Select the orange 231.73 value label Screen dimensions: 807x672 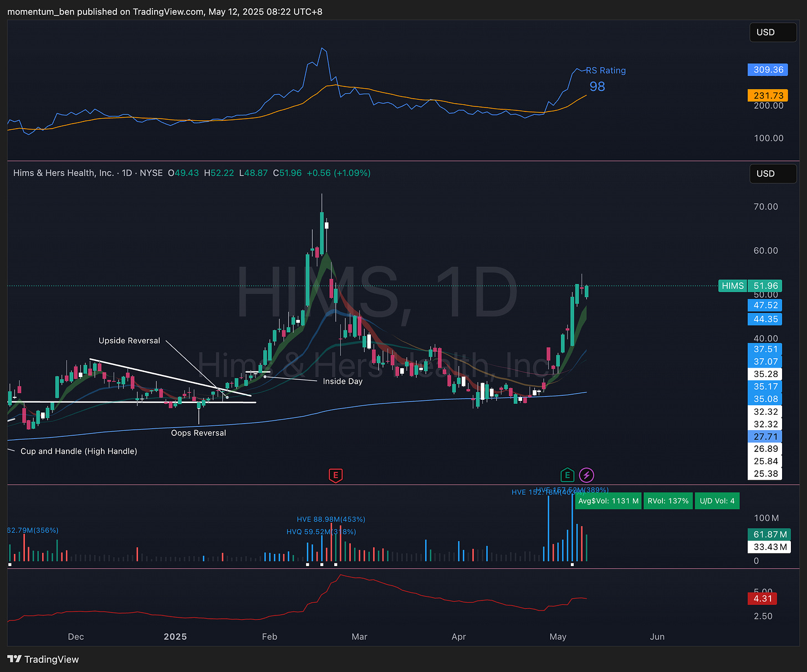[x=768, y=96]
